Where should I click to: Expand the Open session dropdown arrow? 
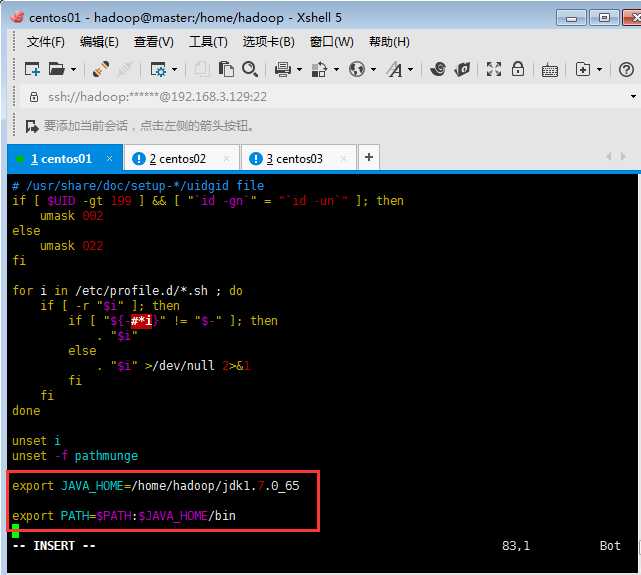(74, 69)
